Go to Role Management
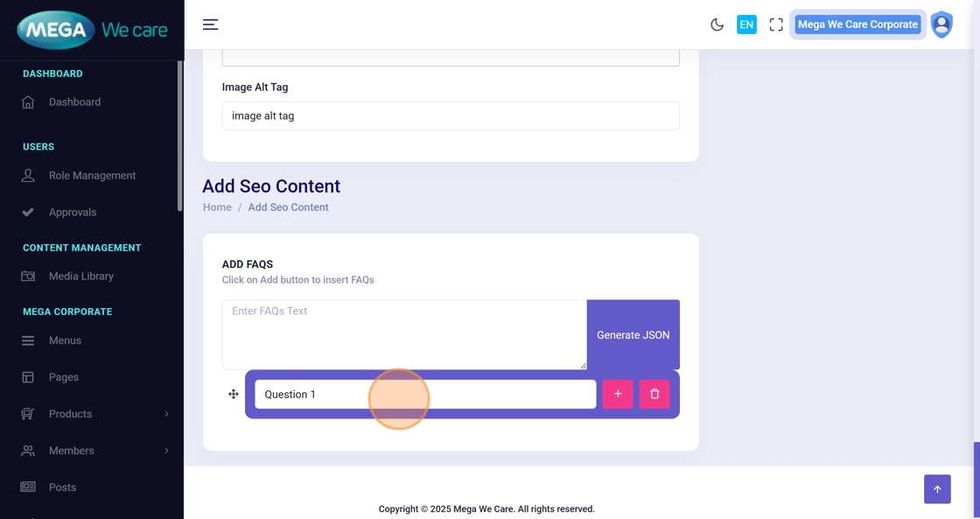The image size is (980, 519). click(x=92, y=176)
